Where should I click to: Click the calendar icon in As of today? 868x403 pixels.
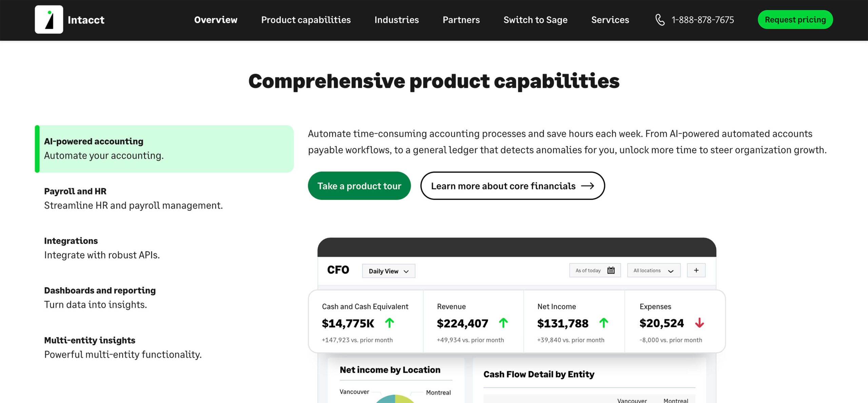(611, 270)
